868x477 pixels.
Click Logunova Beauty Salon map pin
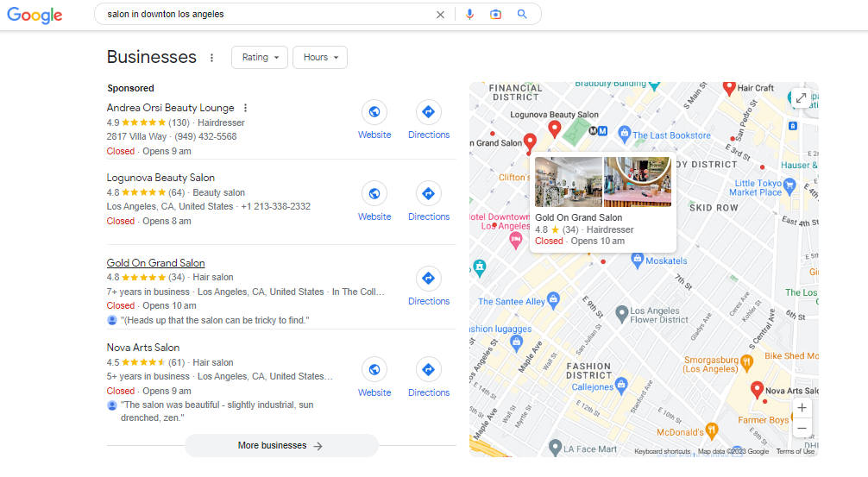click(554, 129)
